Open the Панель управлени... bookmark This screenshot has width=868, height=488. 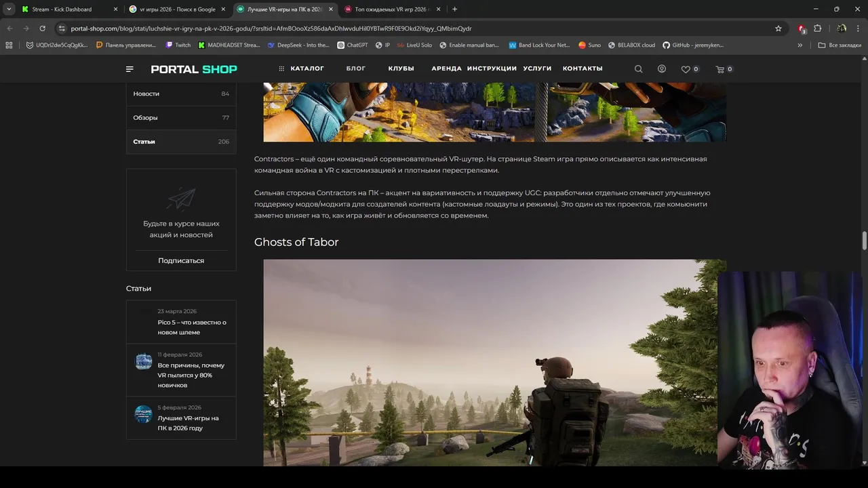[x=126, y=45]
